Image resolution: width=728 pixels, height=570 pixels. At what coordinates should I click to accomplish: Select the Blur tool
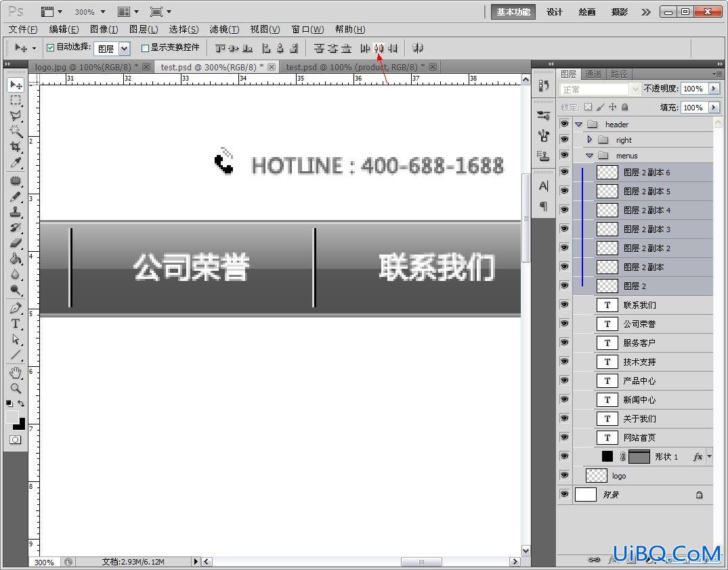click(16, 274)
